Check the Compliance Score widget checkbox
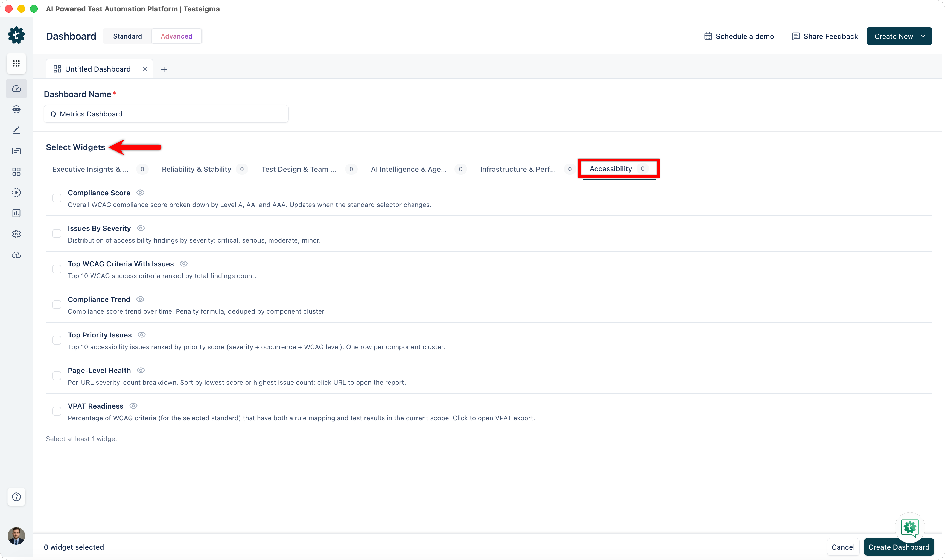This screenshot has width=945, height=560. [57, 198]
